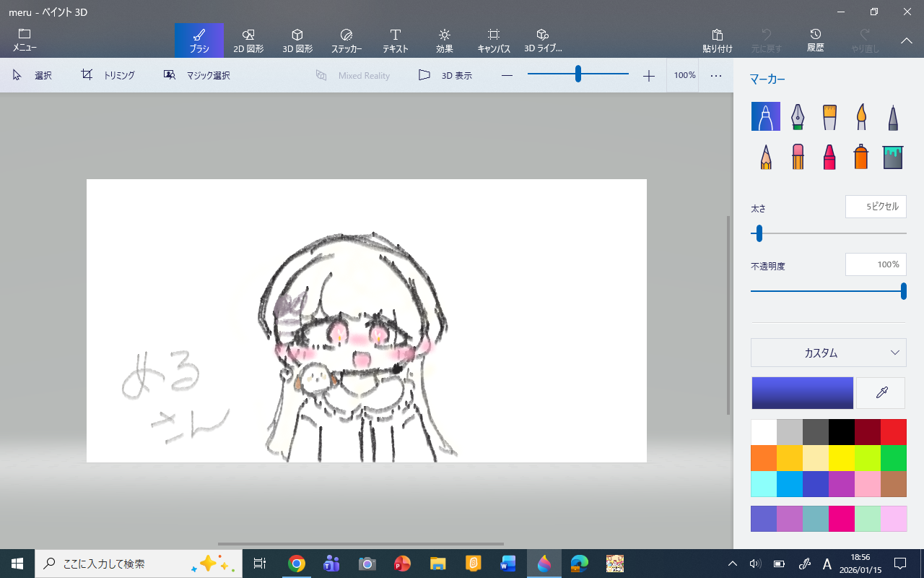
Task: Open the more options ellipsis menu
Action: [x=716, y=75]
